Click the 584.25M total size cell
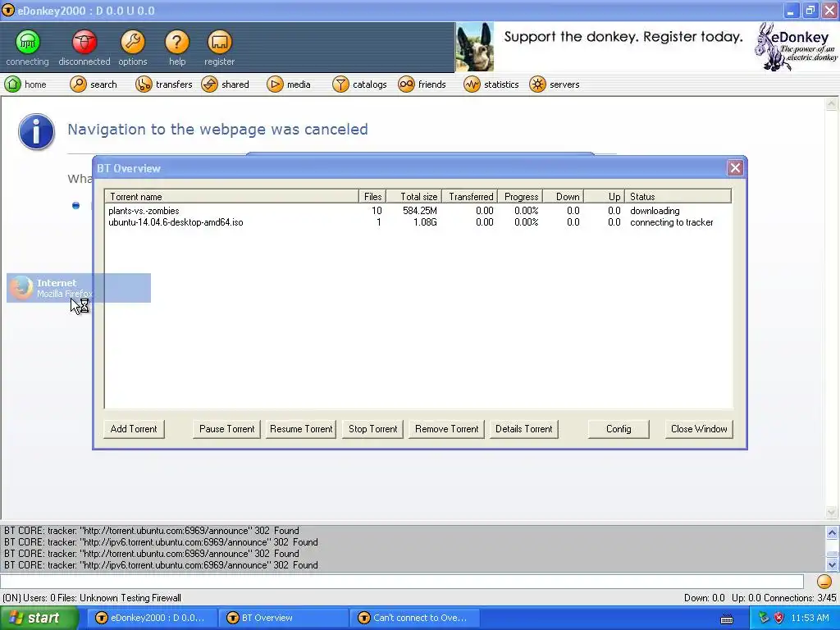The width and height of the screenshot is (840, 630). [x=419, y=211]
